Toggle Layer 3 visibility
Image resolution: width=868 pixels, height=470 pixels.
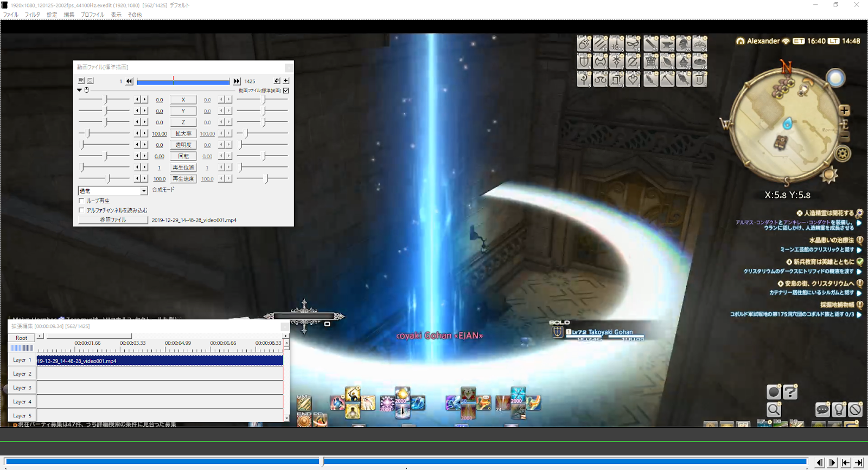tap(22, 388)
